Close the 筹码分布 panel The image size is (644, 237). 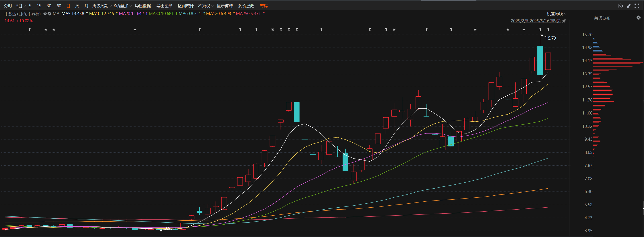coord(638,17)
